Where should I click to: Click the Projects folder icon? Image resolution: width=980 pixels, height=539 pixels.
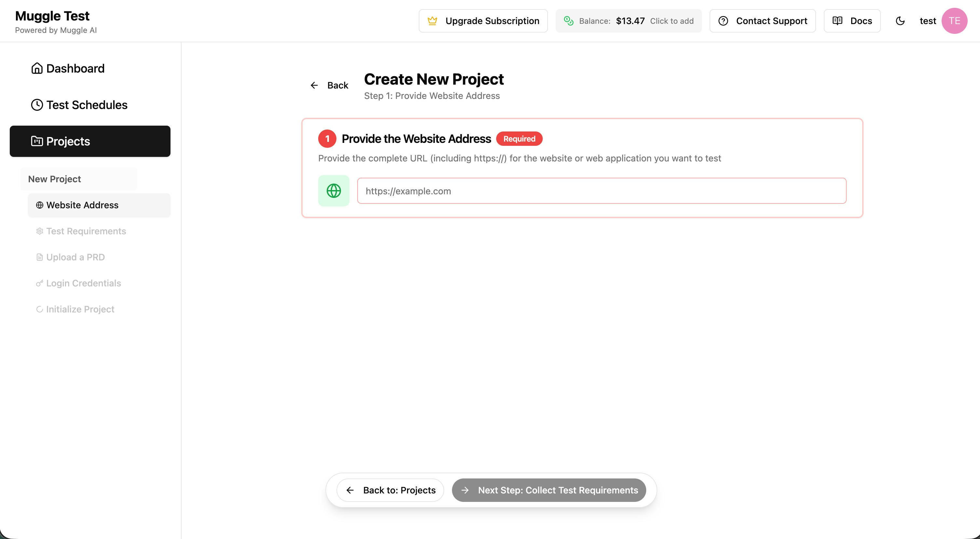37,141
